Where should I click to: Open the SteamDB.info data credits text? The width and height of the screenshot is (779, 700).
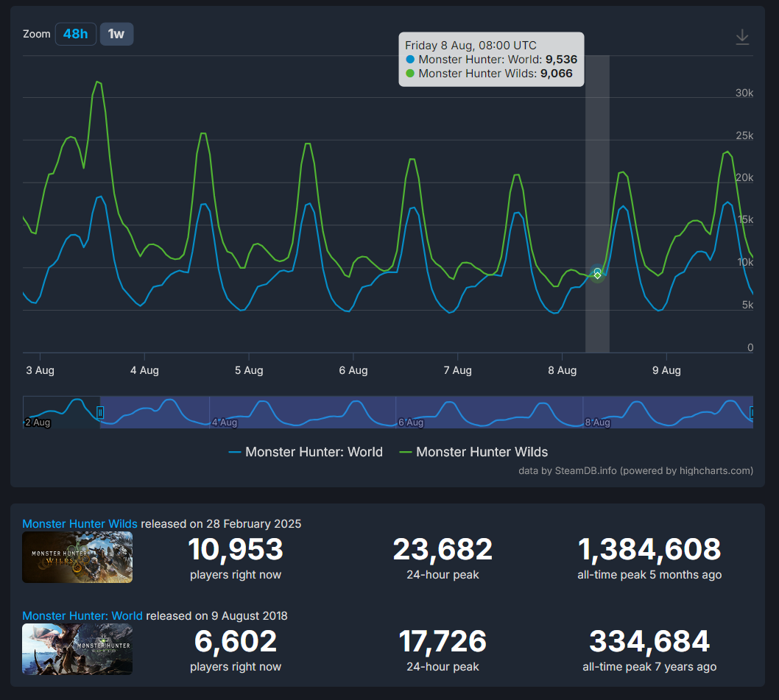click(x=635, y=470)
